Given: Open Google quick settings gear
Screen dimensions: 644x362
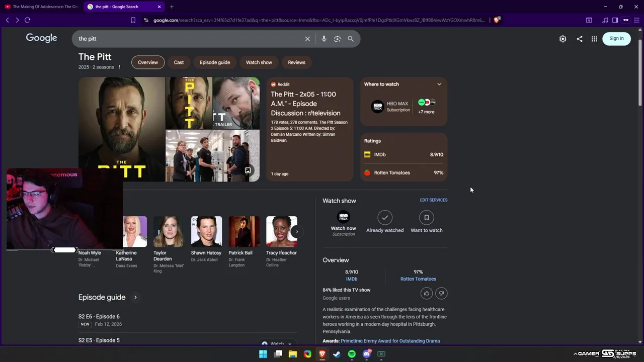Looking at the screenshot, I should [562, 39].
